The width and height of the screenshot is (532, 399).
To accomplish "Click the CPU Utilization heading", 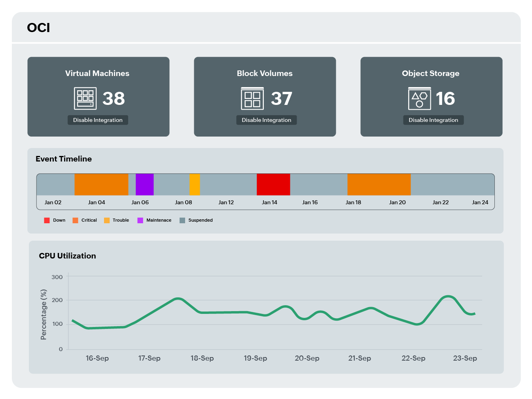I will (x=68, y=256).
